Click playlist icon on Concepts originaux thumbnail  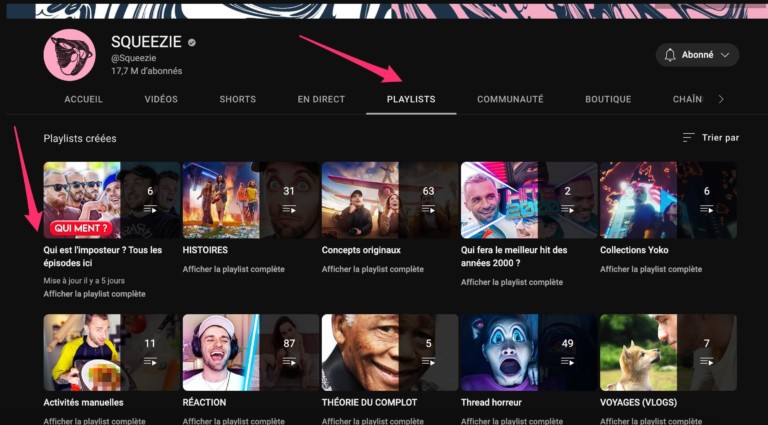(428, 209)
